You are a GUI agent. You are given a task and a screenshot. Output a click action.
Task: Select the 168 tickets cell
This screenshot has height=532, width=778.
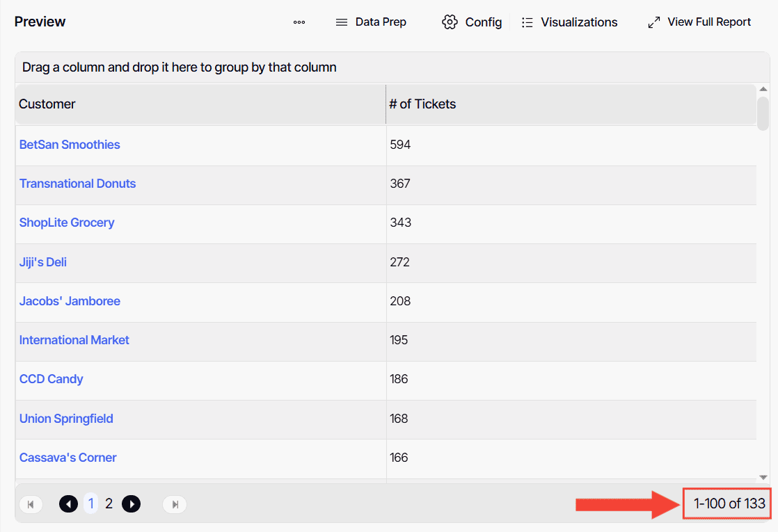[571, 419]
